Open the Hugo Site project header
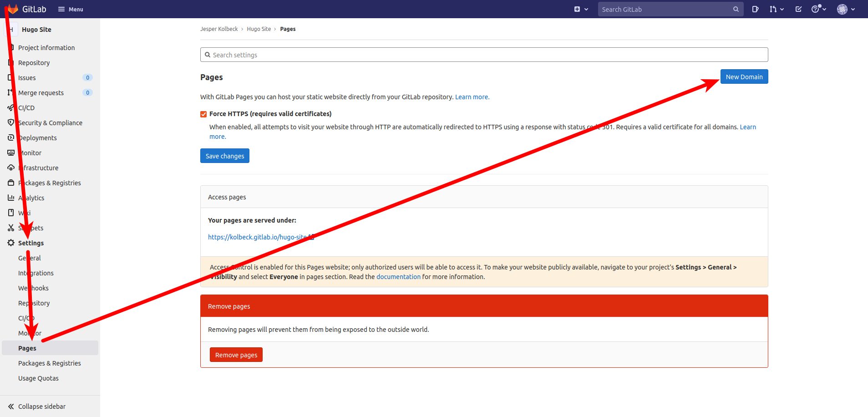Image resolution: width=868 pixels, height=417 pixels. 50,30
